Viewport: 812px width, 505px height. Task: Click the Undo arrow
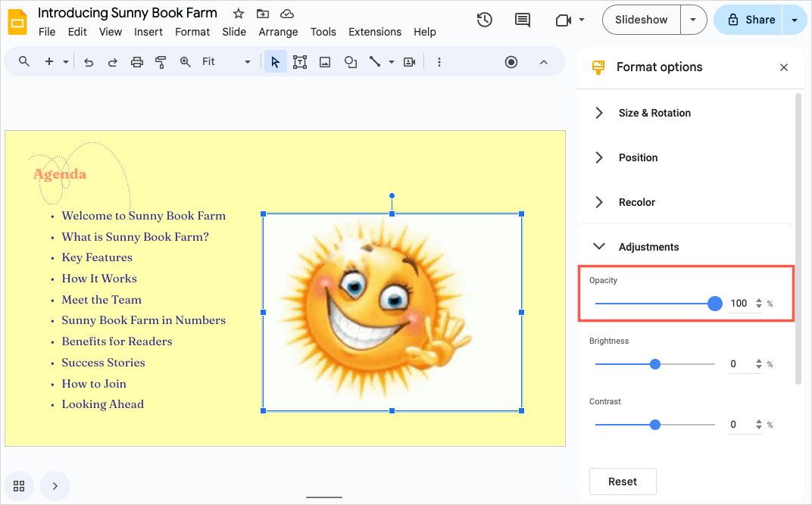click(89, 62)
